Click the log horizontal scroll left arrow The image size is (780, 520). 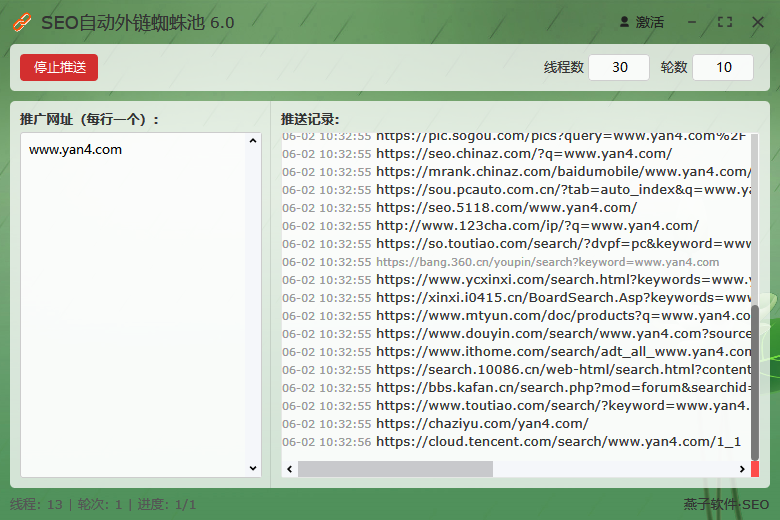click(x=290, y=469)
